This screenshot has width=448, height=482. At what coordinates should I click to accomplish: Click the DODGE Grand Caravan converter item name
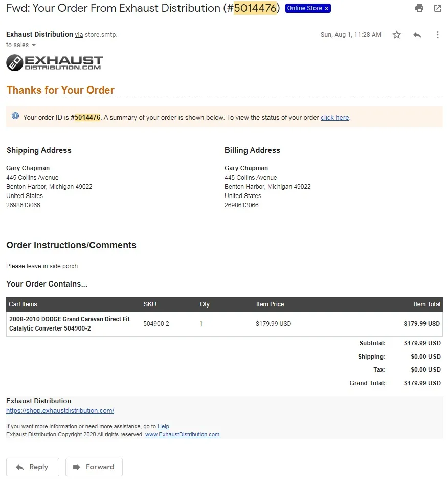point(70,324)
